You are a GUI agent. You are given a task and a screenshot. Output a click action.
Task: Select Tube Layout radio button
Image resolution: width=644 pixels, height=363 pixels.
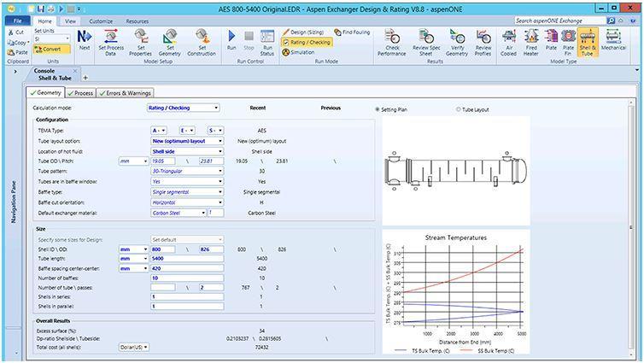458,109
